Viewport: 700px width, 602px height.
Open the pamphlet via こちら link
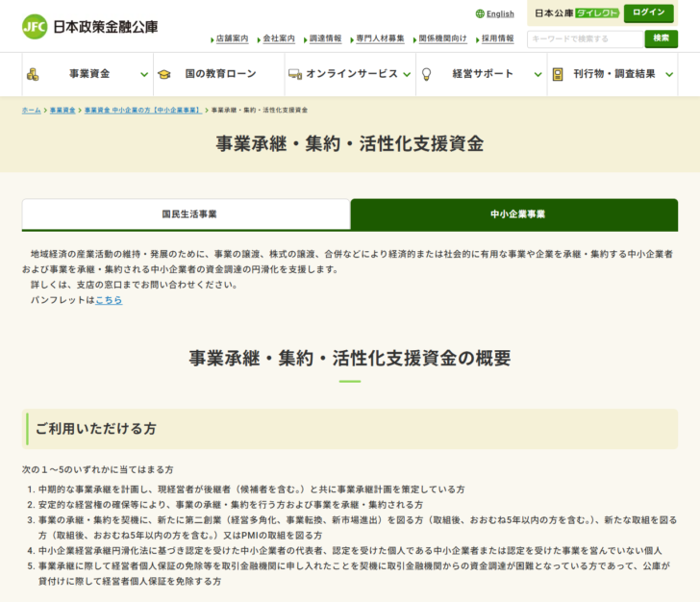(109, 300)
